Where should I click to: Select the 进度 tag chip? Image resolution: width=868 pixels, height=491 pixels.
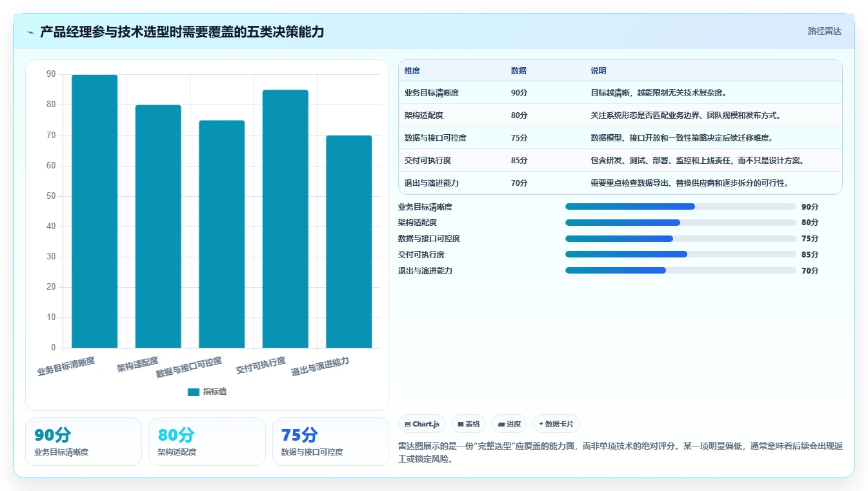point(509,424)
